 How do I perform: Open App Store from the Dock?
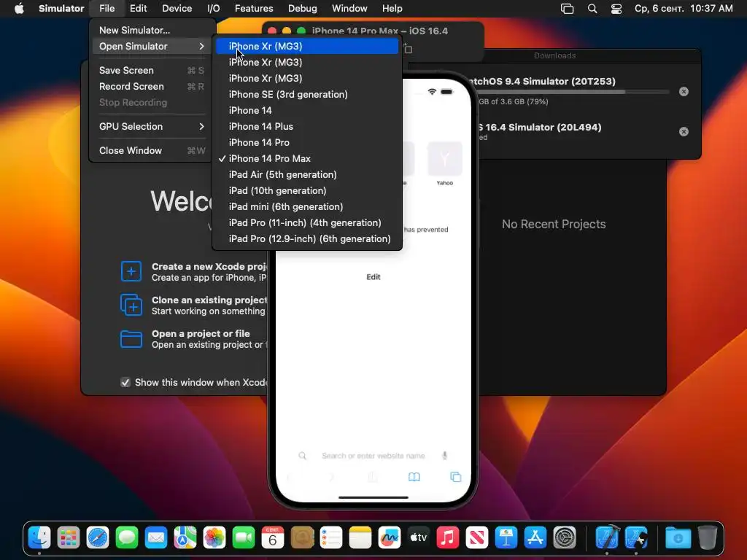click(535, 538)
